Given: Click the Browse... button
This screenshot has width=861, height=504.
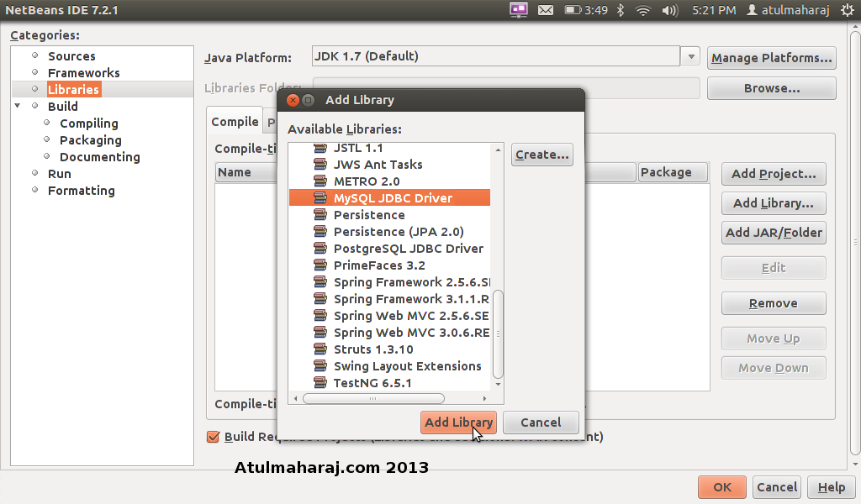Looking at the screenshot, I should pyautogui.click(x=772, y=88).
